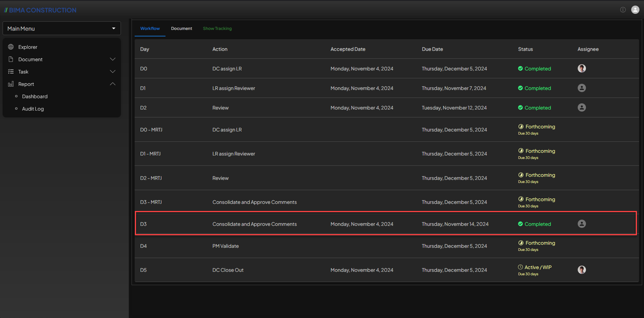Screen dimensions: 644x318
Task: Click the D0 row assignee avatar
Action: [582, 69]
